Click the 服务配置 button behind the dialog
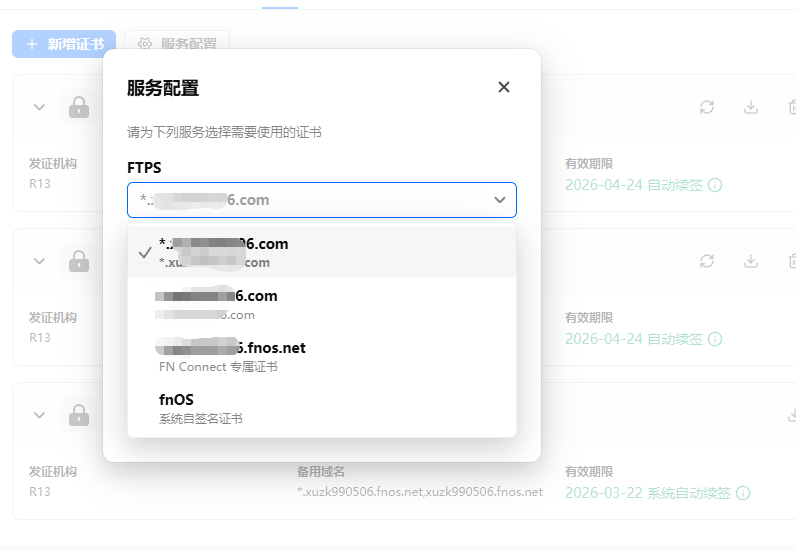Image resolution: width=796 pixels, height=551 pixels. tap(177, 44)
